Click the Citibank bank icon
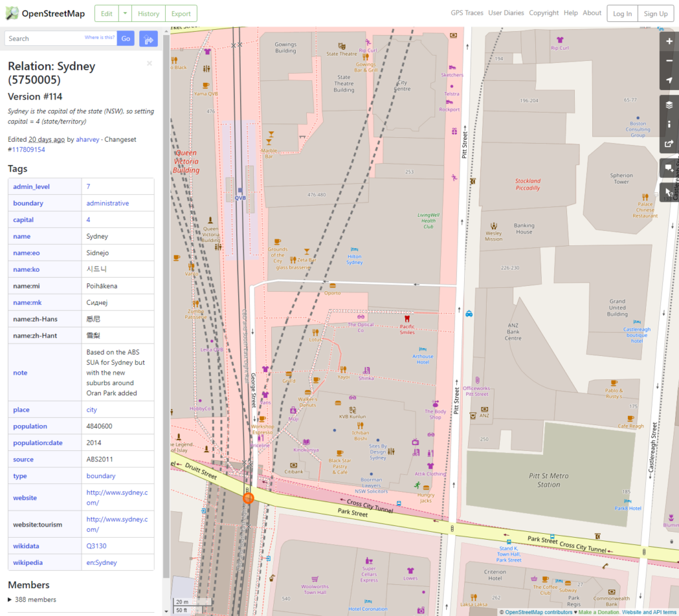The width and height of the screenshot is (679, 616). click(294, 465)
